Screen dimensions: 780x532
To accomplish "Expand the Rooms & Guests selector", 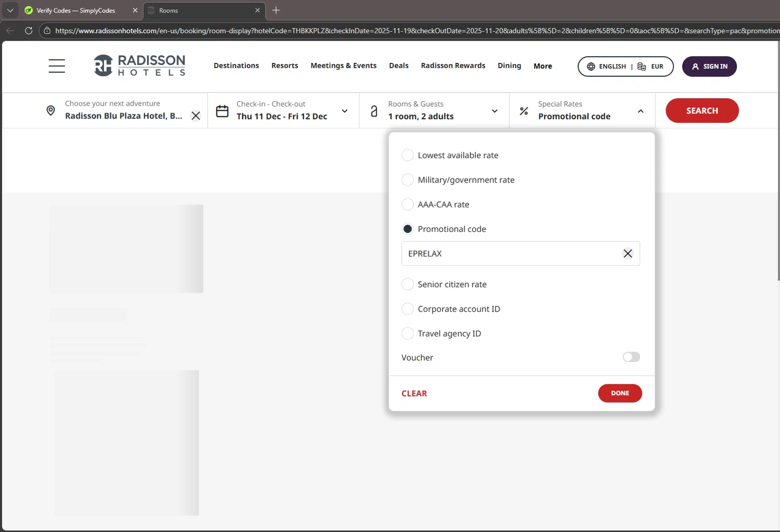I will [x=495, y=111].
